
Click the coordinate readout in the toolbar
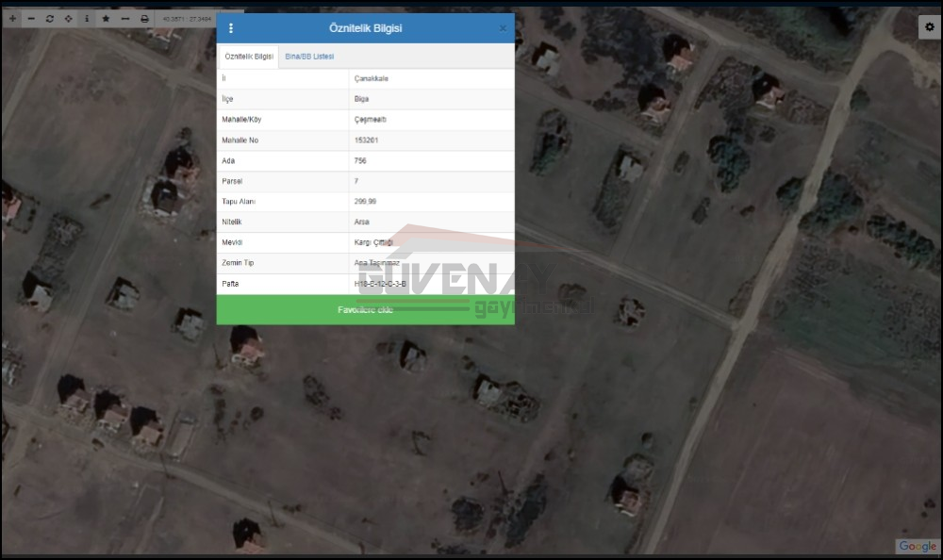click(x=186, y=19)
